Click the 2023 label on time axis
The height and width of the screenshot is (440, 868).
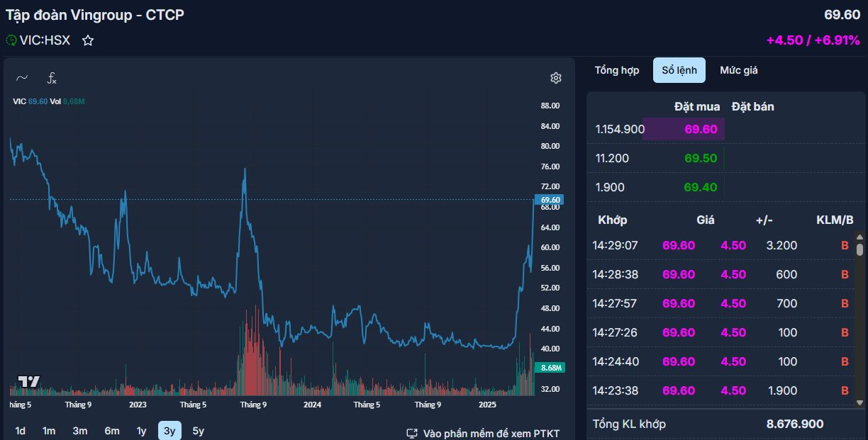pyautogui.click(x=138, y=405)
